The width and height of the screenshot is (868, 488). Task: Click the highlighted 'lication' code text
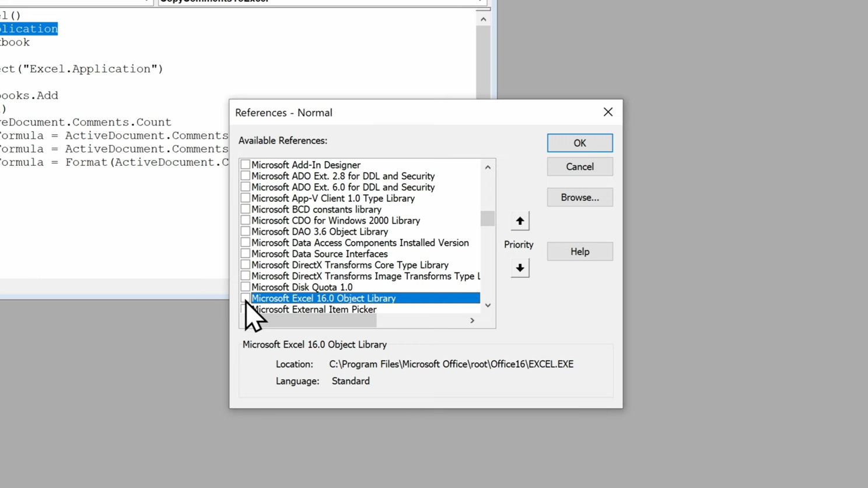pos(29,29)
